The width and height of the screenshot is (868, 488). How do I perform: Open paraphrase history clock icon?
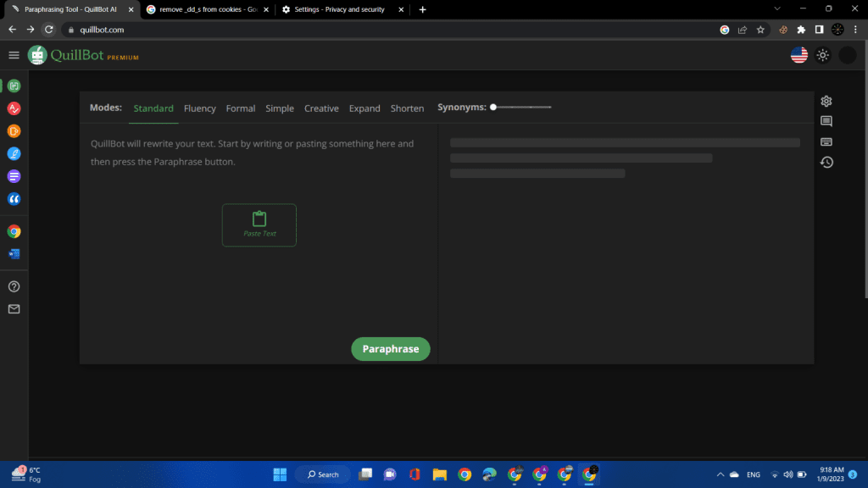click(x=826, y=162)
